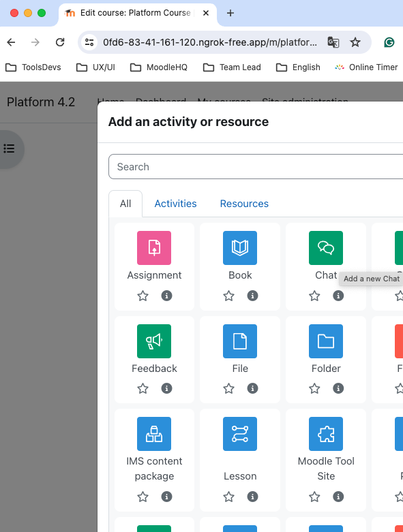Select the Chat activity icon
Viewport: 403px width, 532px height.
click(x=326, y=248)
